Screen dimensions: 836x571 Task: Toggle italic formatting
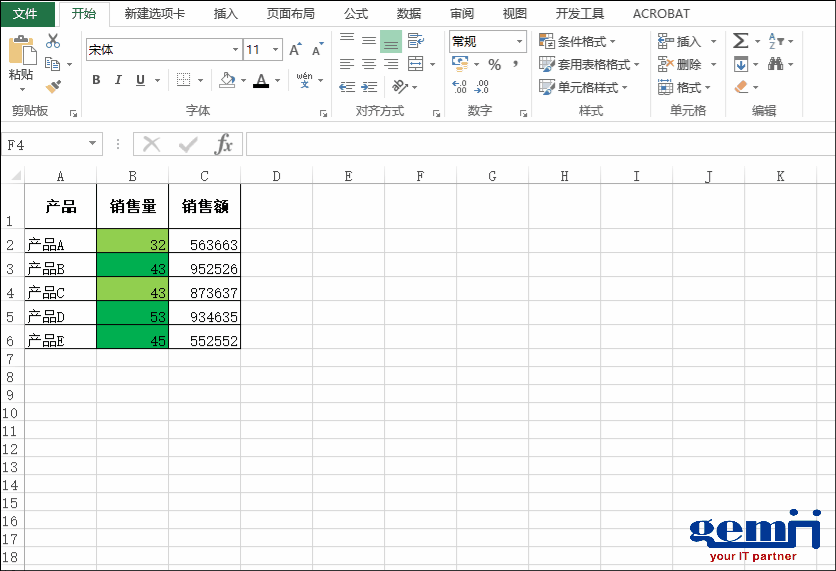(118, 80)
